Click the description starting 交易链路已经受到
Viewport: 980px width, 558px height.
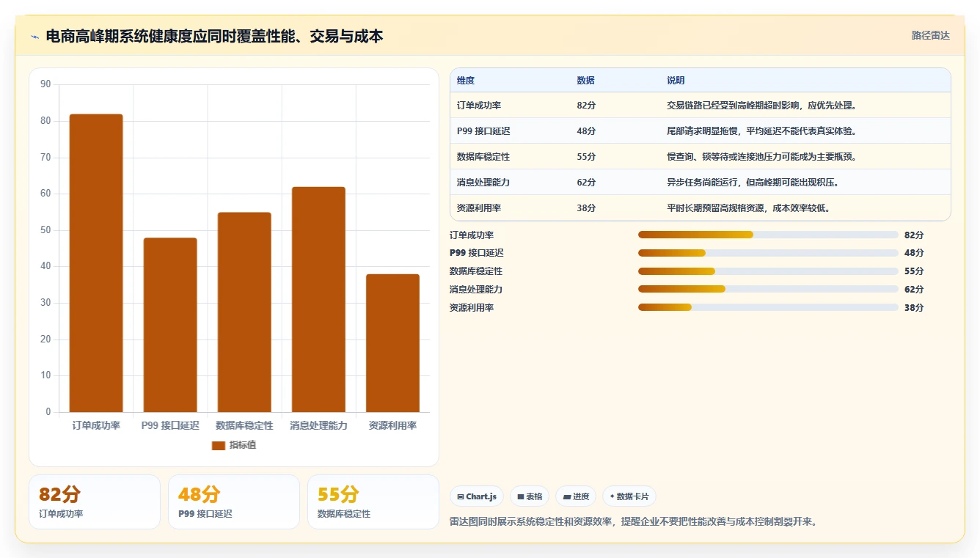761,106
